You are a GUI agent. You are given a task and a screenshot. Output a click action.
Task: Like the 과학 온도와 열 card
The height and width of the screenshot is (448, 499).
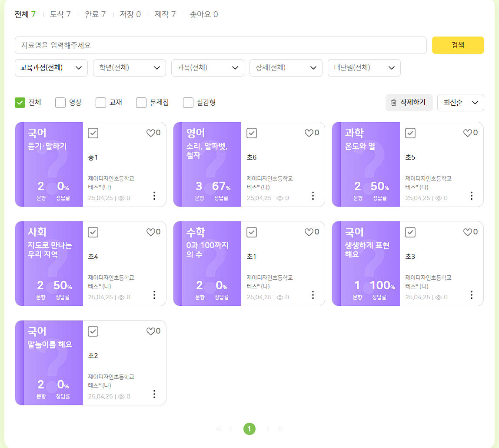(x=468, y=133)
